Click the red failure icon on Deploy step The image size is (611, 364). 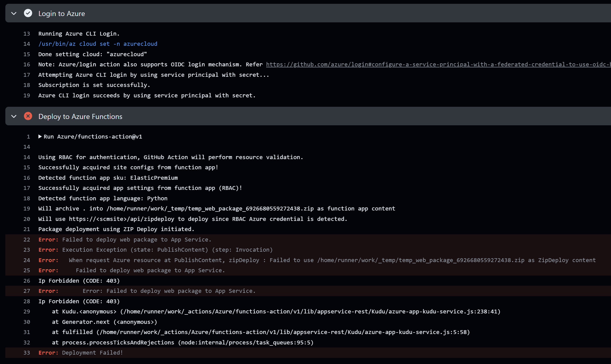point(28,116)
